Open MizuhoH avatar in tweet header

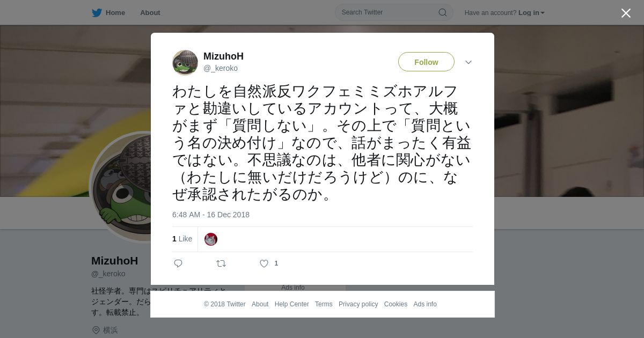[185, 62]
